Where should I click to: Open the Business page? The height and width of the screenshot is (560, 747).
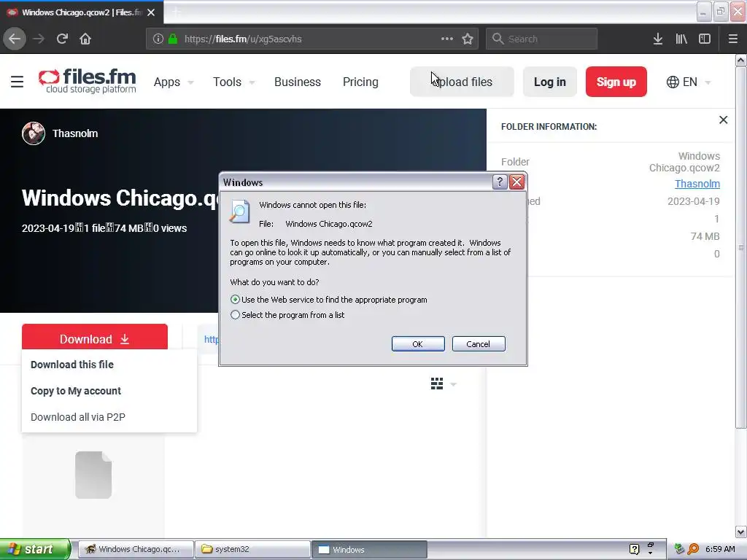pos(298,82)
